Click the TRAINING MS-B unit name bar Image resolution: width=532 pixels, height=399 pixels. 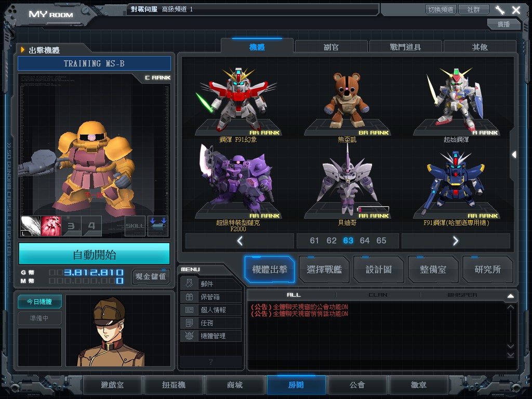click(94, 63)
